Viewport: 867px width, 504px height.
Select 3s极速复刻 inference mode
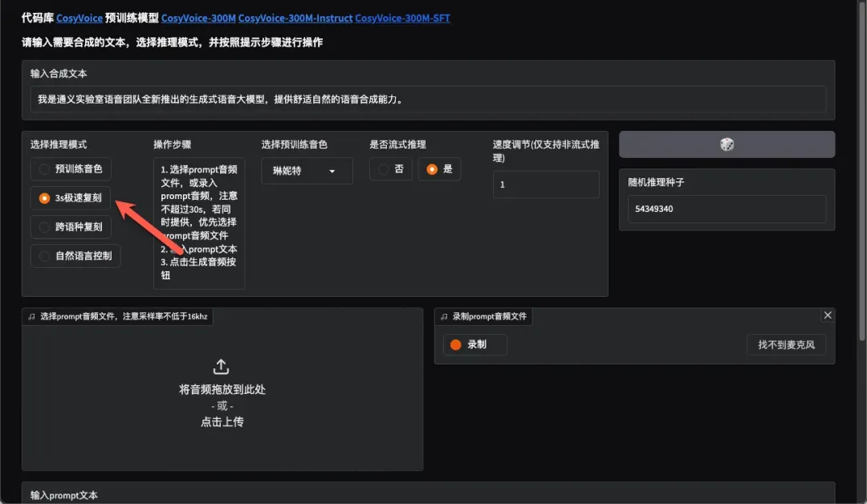(x=71, y=198)
